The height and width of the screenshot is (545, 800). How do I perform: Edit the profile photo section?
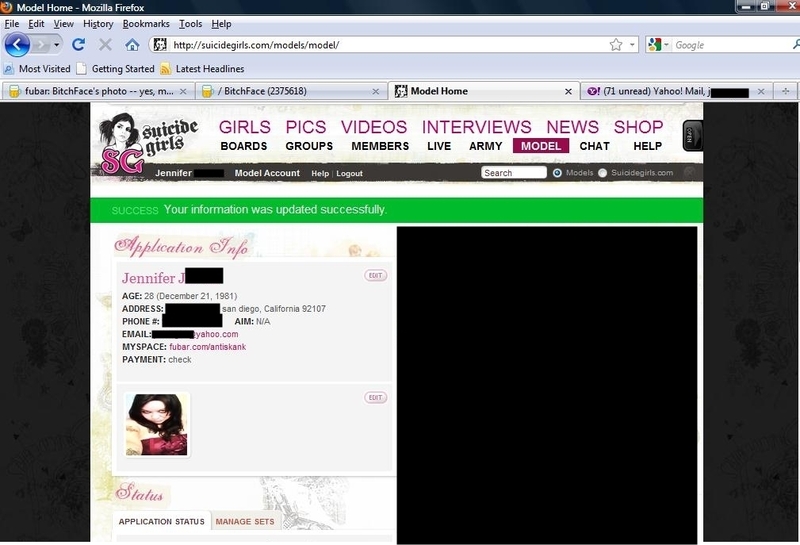tap(376, 398)
